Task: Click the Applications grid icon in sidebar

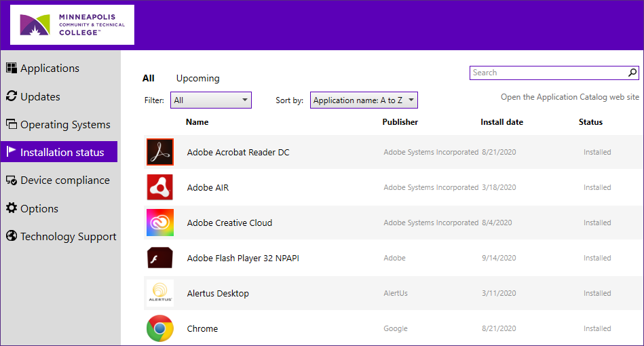Action: pos(12,68)
